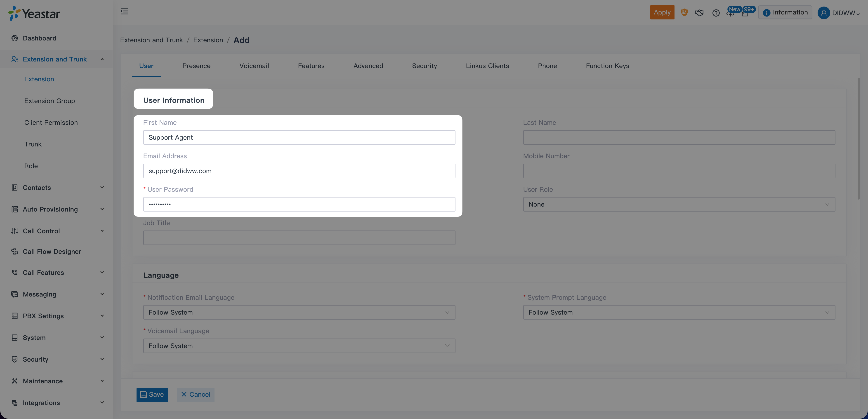Click the cloud upgrade icon marked New
The image size is (868, 419).
point(730,14)
